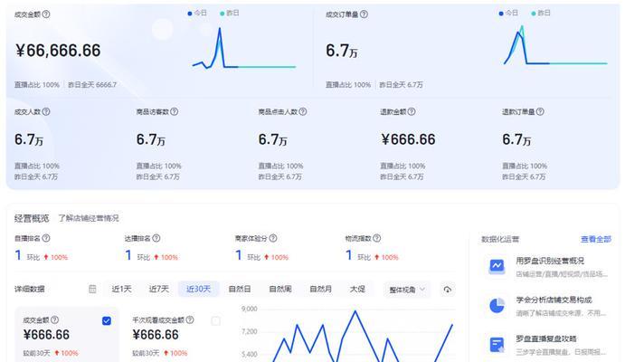Open help icon on checked 成交金额 card
The width and height of the screenshot is (644, 362).
[54, 319]
